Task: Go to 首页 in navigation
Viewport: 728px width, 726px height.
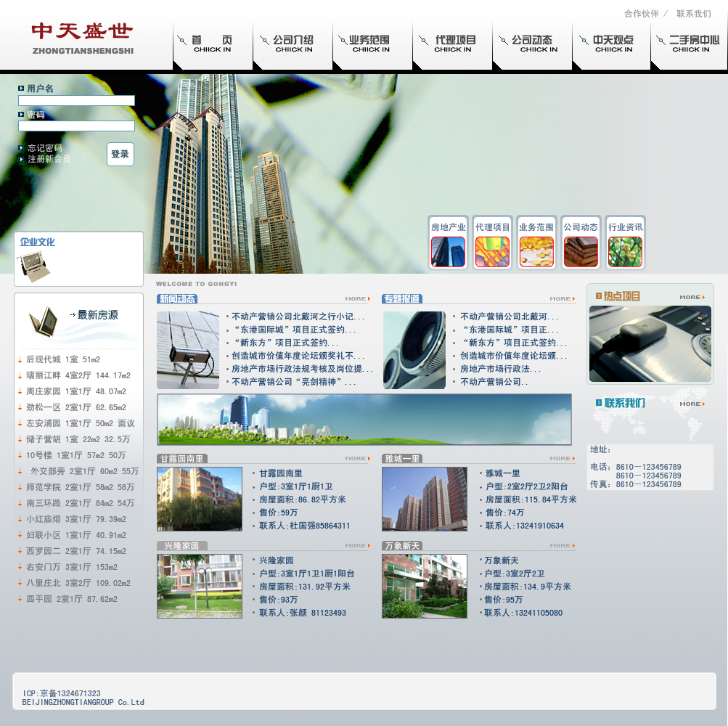Action: point(212,44)
